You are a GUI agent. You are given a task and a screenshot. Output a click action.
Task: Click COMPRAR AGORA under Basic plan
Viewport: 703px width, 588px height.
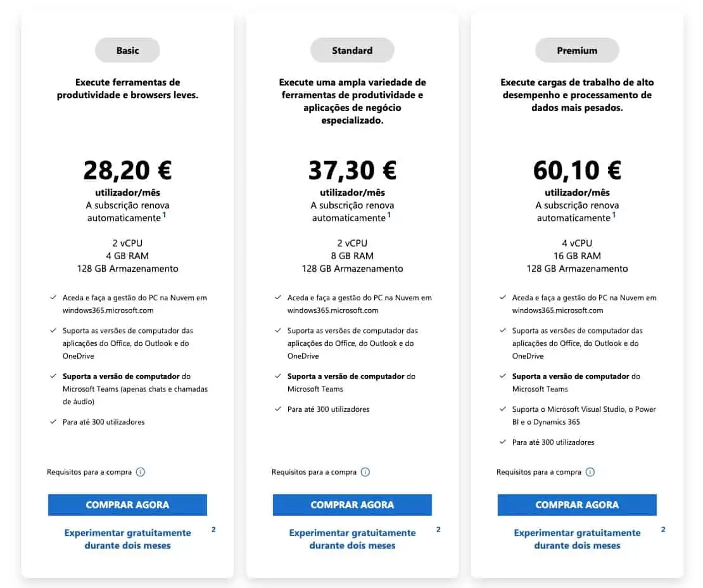127,505
